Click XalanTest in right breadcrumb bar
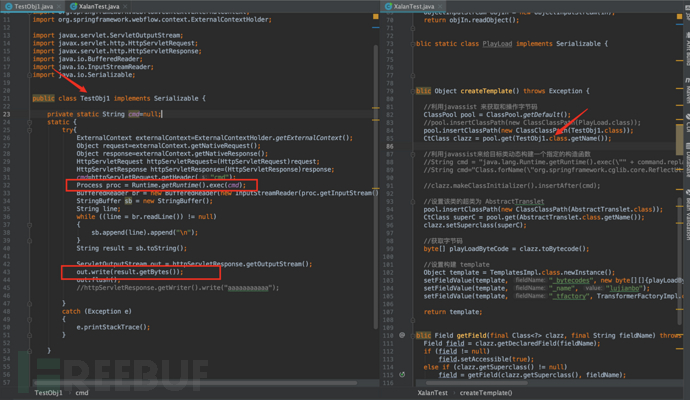Screen dimensions: 690x400 (x=432, y=393)
